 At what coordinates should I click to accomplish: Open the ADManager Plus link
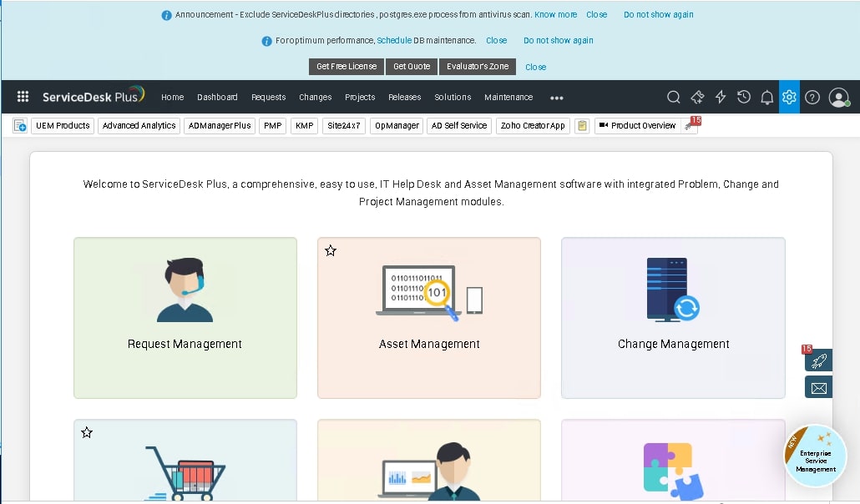(x=220, y=126)
